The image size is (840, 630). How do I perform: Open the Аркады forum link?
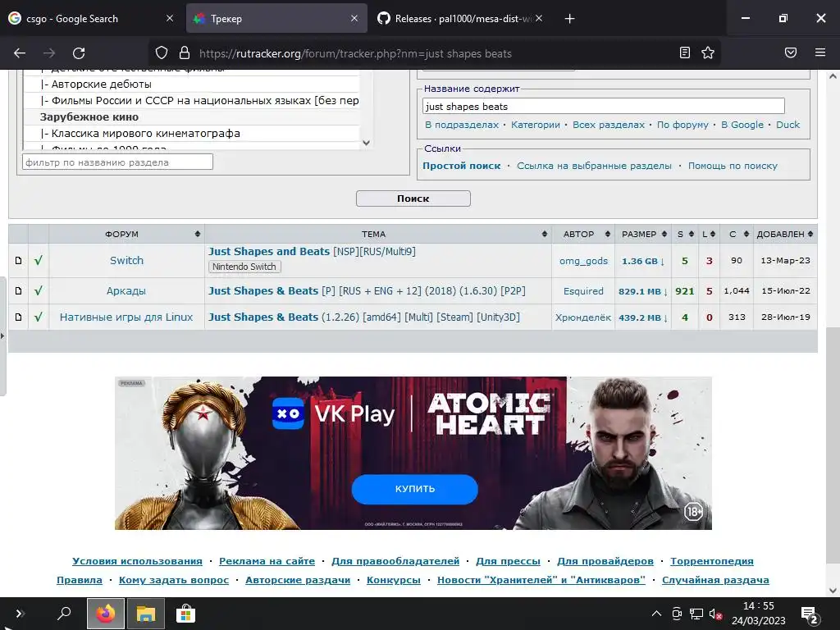126,291
